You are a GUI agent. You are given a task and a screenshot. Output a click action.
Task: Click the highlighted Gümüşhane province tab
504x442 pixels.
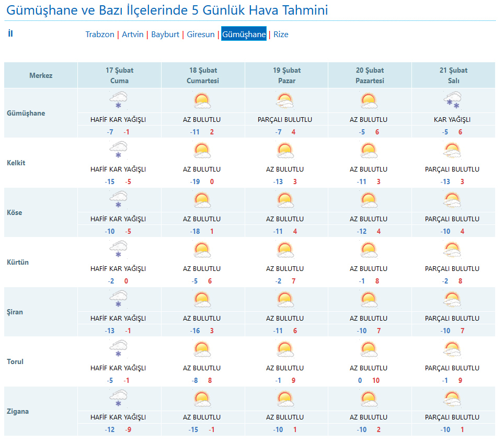click(x=244, y=35)
